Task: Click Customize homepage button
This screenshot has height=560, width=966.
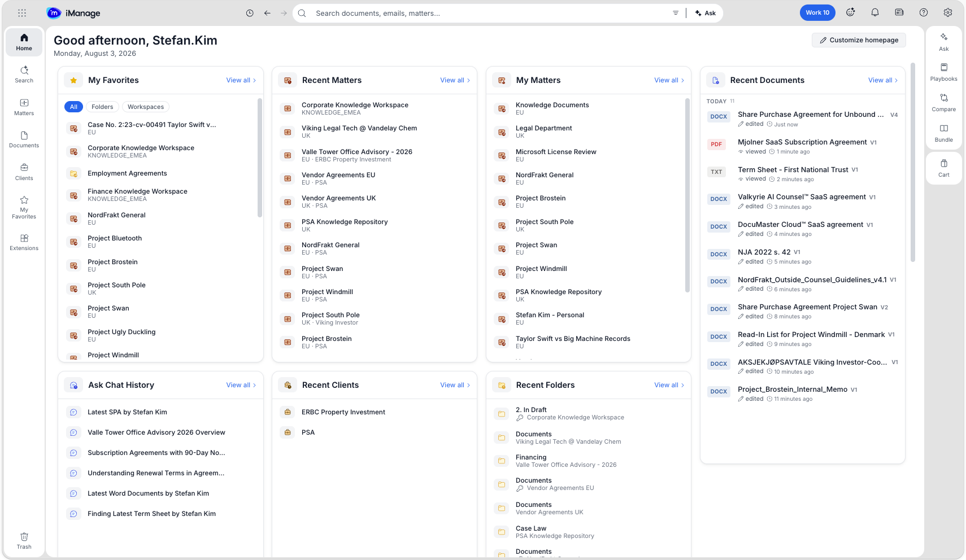Action: (859, 40)
